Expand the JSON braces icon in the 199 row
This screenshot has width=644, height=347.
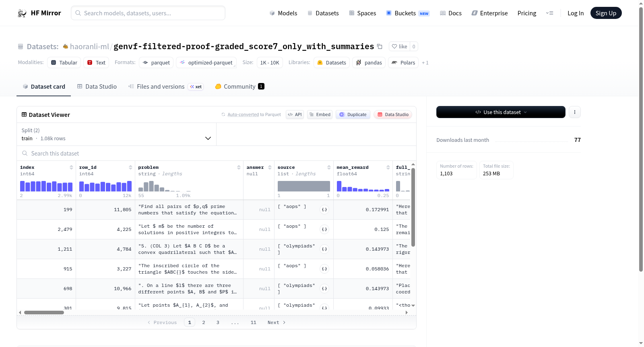click(324, 210)
